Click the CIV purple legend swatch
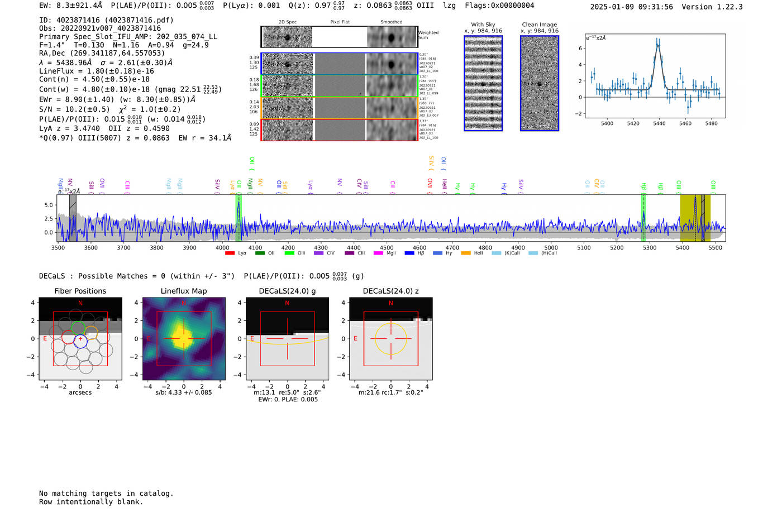Screen dimensions: 782x532 point(319,253)
